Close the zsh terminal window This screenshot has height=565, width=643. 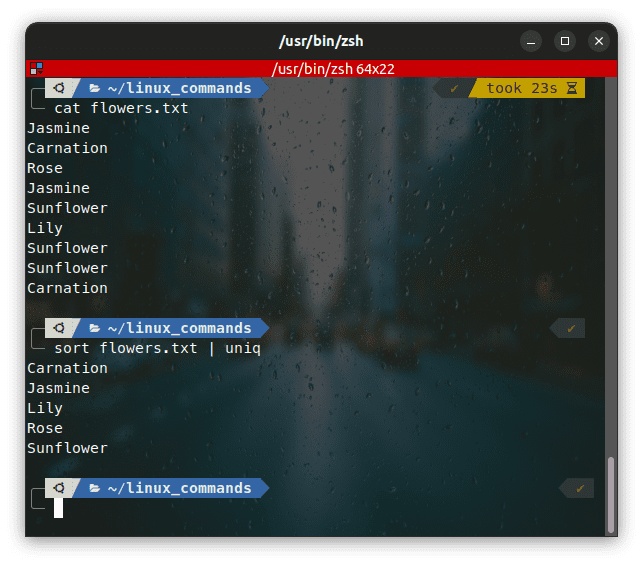599,41
